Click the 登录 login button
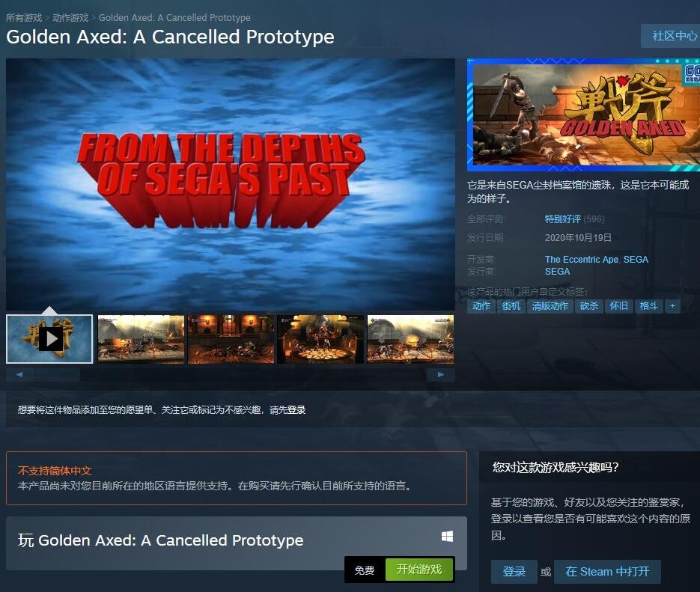The width and height of the screenshot is (700, 592). pos(514,572)
